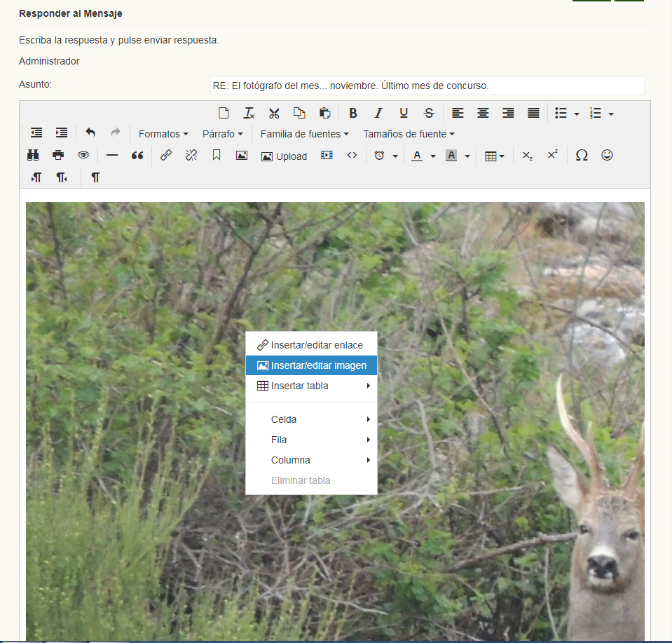672x643 pixels.
Task: Decrease indent with outdent icon
Action: click(x=36, y=133)
